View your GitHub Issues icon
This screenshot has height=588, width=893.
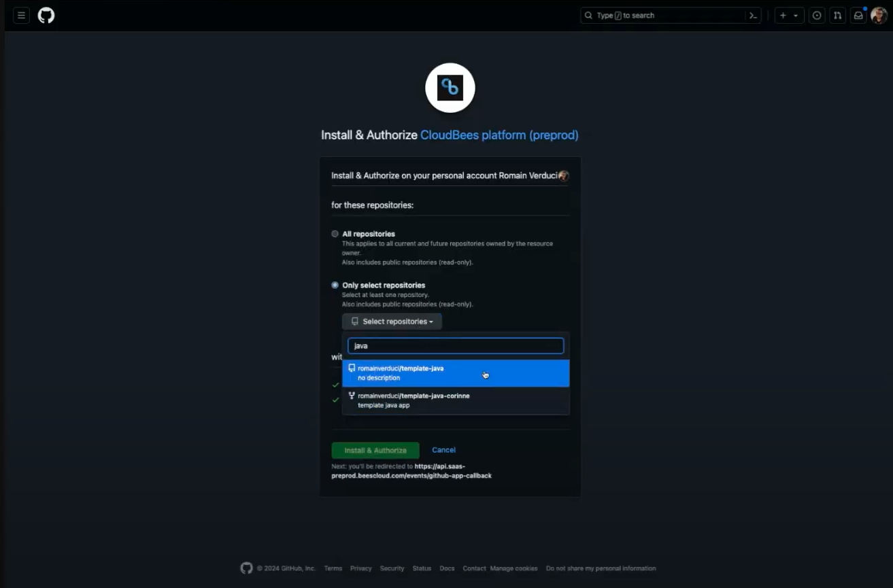816,15
